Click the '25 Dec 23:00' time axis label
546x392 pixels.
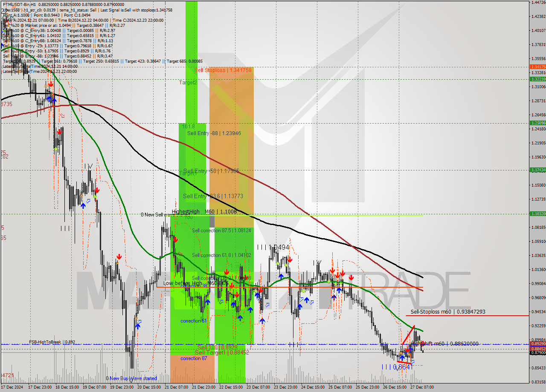(x=368, y=387)
